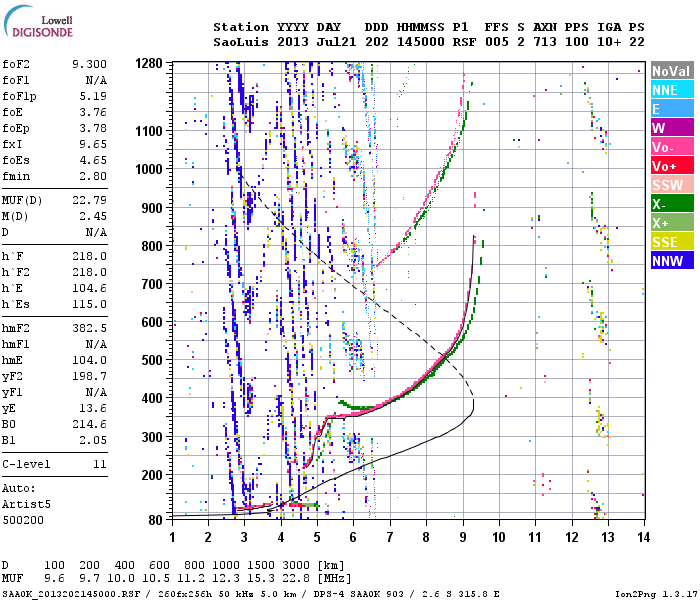Click the 5 MHz x-axis label
Image resolution: width=700 pixels, height=600 pixels.
click(317, 537)
